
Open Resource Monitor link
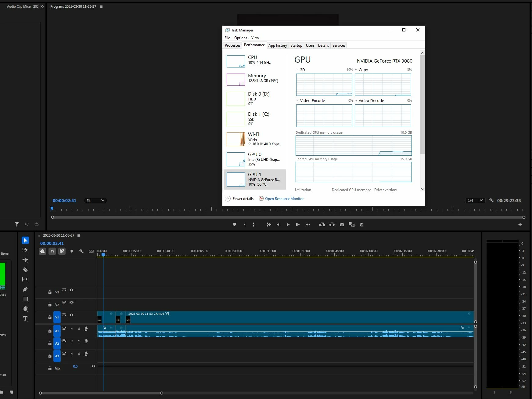click(x=284, y=199)
